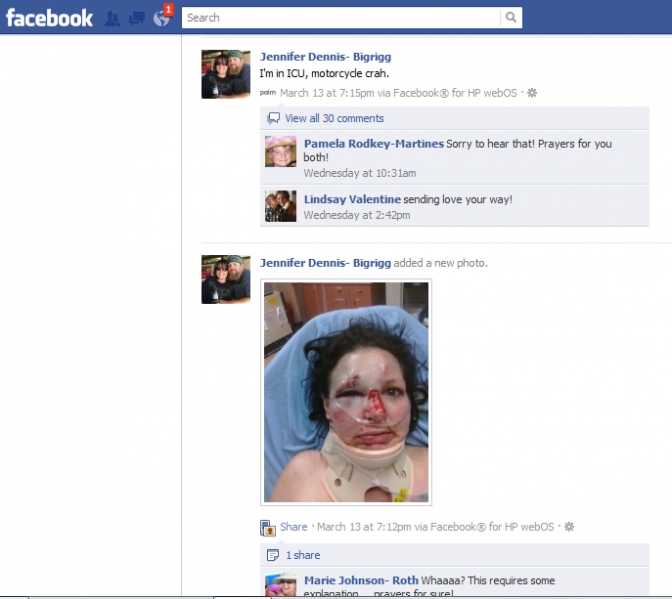Expand View all 30 comments
Image resolution: width=672 pixels, height=599 pixels.
[334, 118]
